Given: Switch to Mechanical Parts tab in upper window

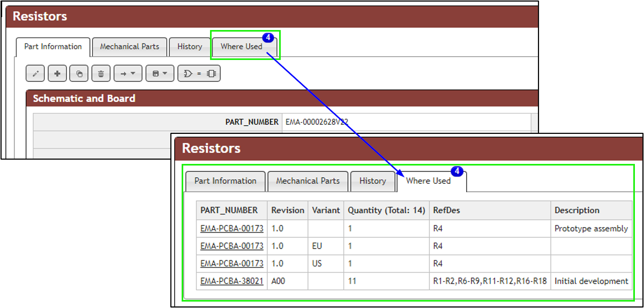Looking at the screenshot, I should 129,47.
